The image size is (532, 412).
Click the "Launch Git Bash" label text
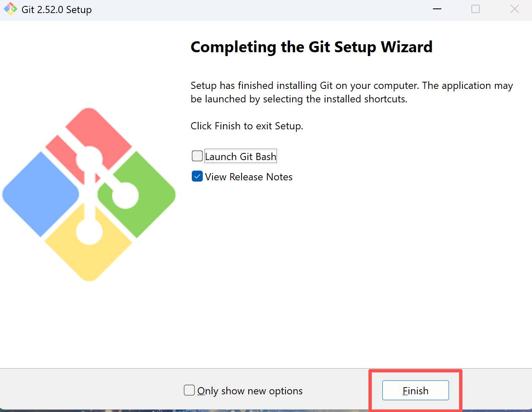tap(241, 157)
